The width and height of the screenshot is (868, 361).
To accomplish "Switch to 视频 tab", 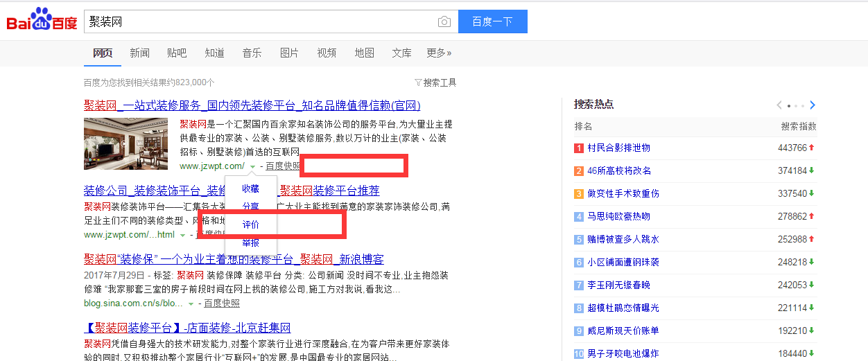I will tap(327, 53).
